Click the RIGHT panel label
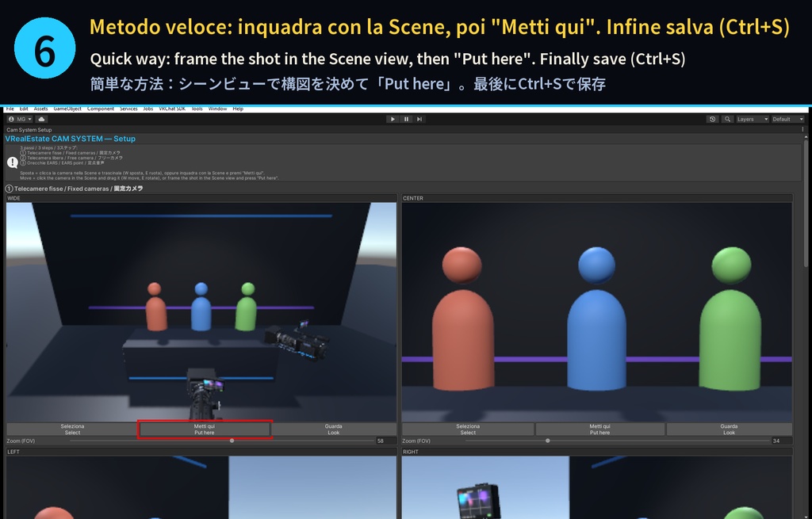Screen dimensions: 812x519 (410, 452)
